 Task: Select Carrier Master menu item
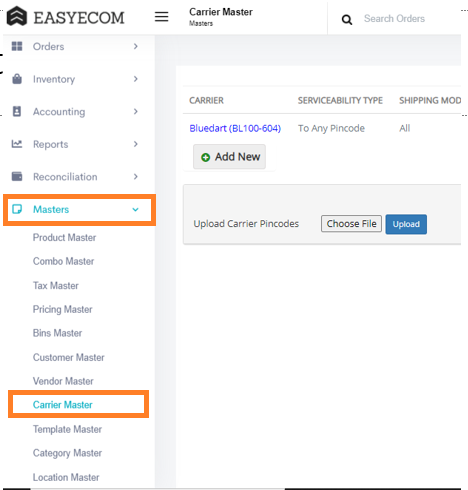click(63, 405)
